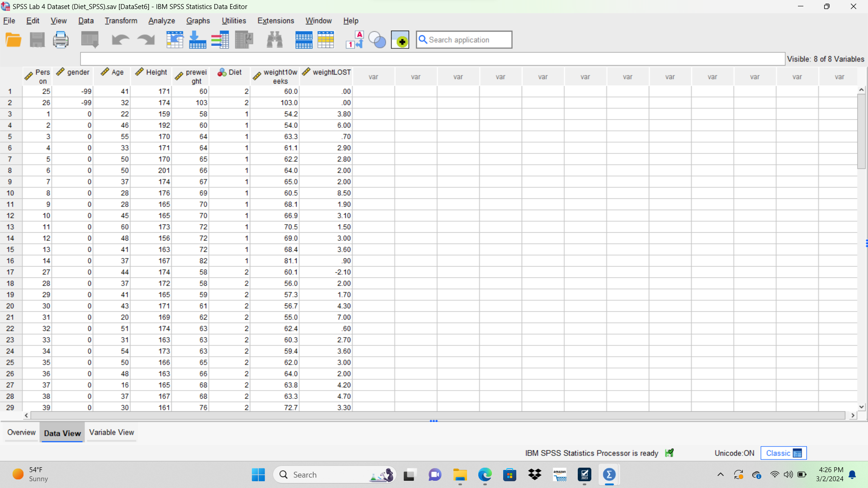Print the active dataset
The width and height of the screenshot is (868, 488).
61,39
